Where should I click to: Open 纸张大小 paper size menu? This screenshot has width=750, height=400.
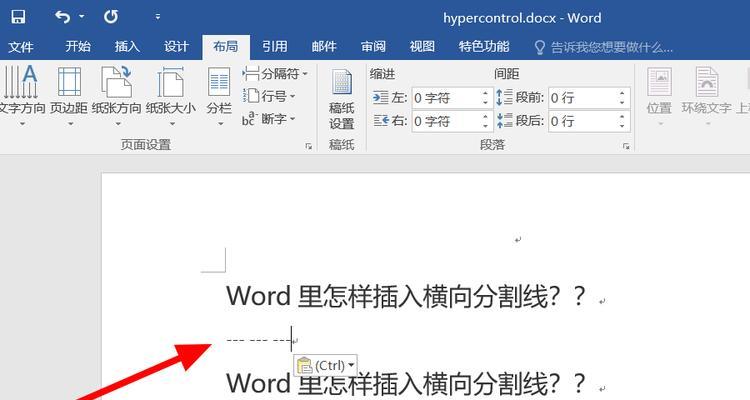pyautogui.click(x=171, y=96)
